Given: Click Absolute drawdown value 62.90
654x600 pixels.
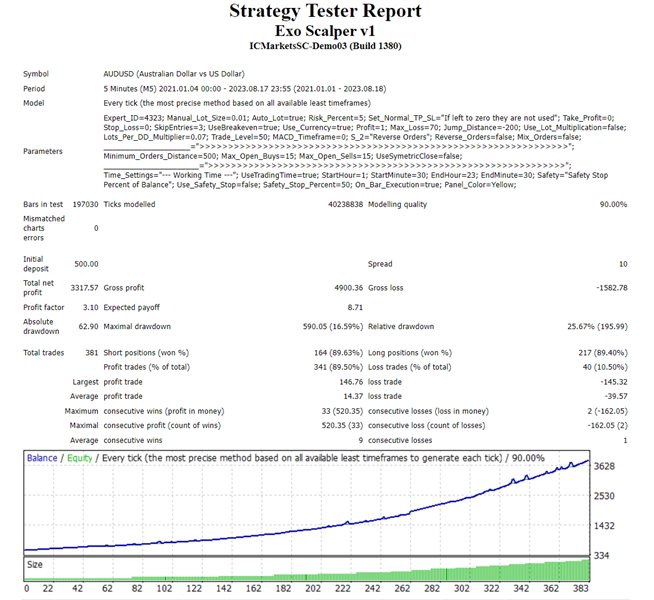Looking at the screenshot, I should pyautogui.click(x=88, y=326).
